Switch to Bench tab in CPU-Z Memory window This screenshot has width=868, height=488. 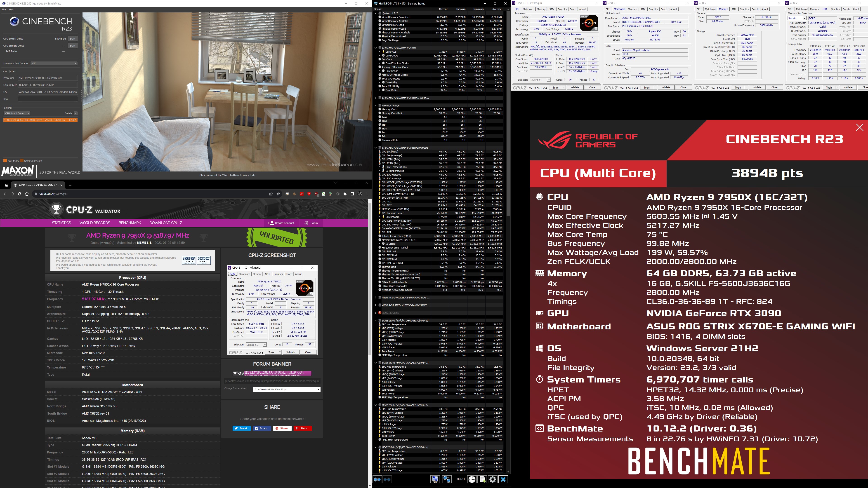(755, 9)
